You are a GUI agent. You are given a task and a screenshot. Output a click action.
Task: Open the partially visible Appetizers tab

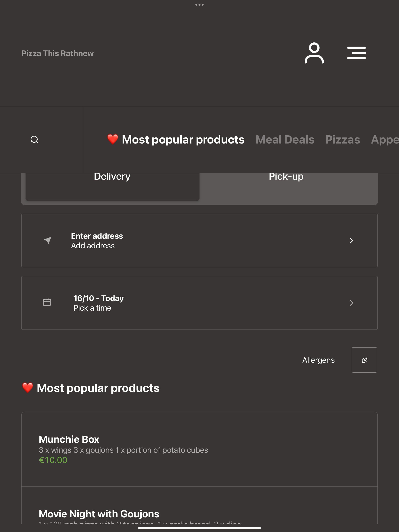pyautogui.click(x=385, y=140)
